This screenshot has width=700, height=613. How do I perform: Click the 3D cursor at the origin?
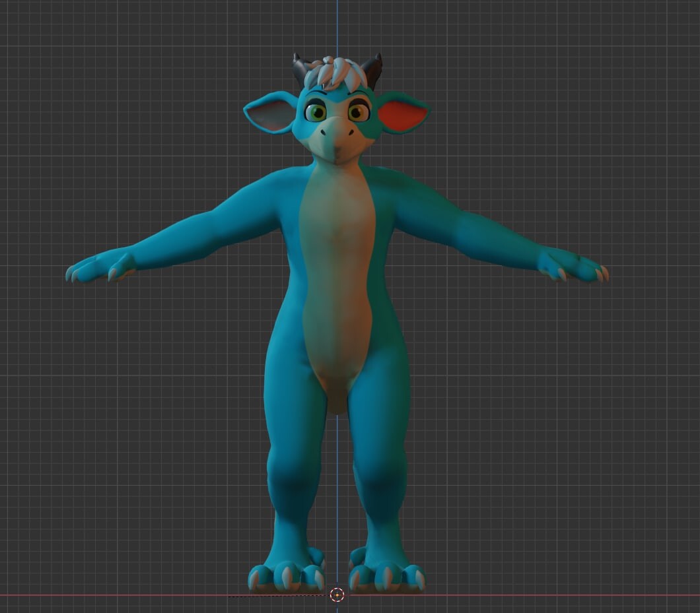point(337,595)
